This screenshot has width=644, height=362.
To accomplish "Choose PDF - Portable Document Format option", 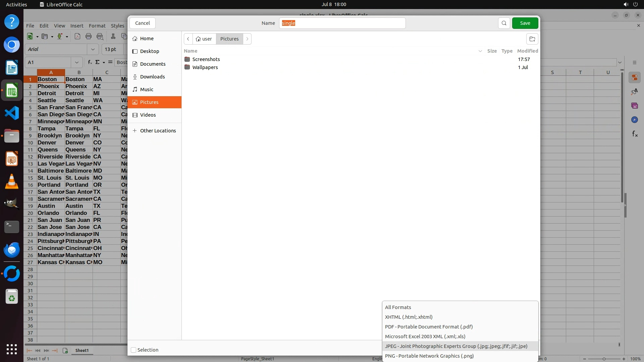I will (x=429, y=327).
